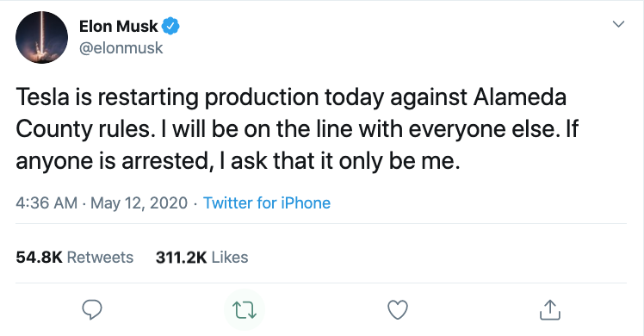The image size is (644, 336).
Task: Open the Twitter for iPhone source link
Action: pos(267,203)
